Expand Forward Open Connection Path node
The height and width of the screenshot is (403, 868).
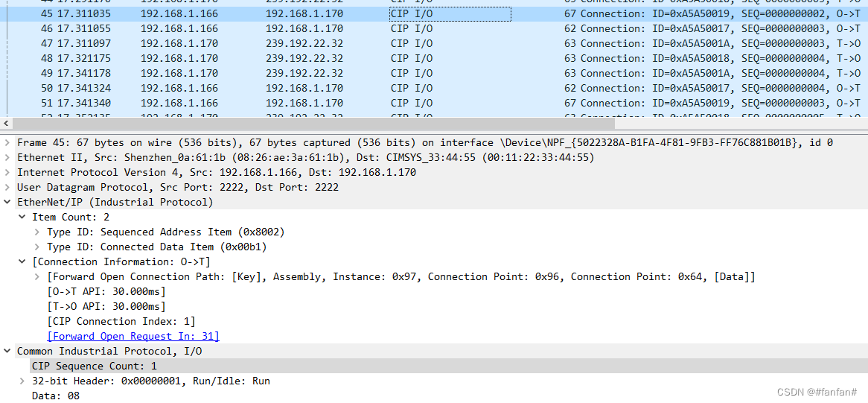[36, 277]
